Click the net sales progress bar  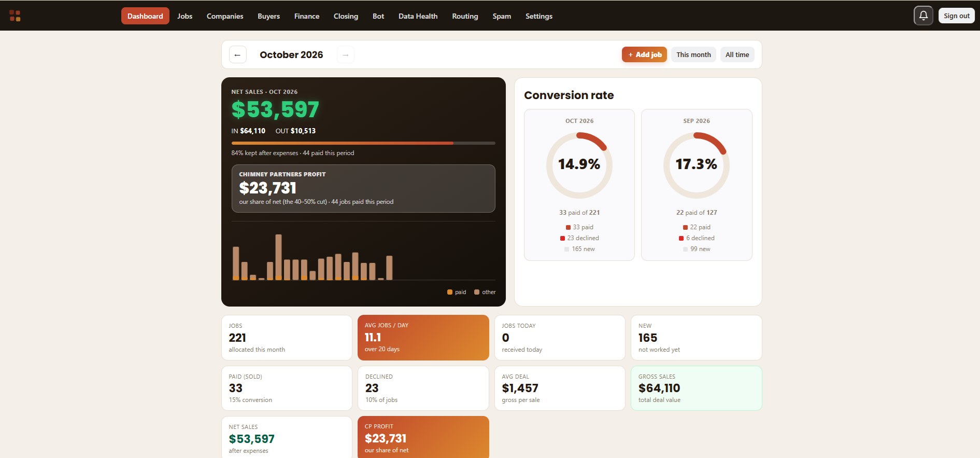(x=363, y=143)
